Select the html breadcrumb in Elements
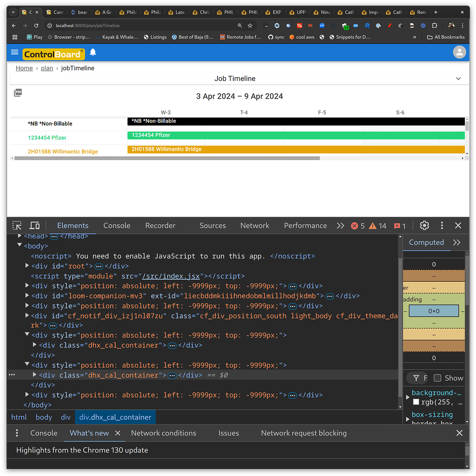Screen dimensions: 476x476 click(19, 417)
